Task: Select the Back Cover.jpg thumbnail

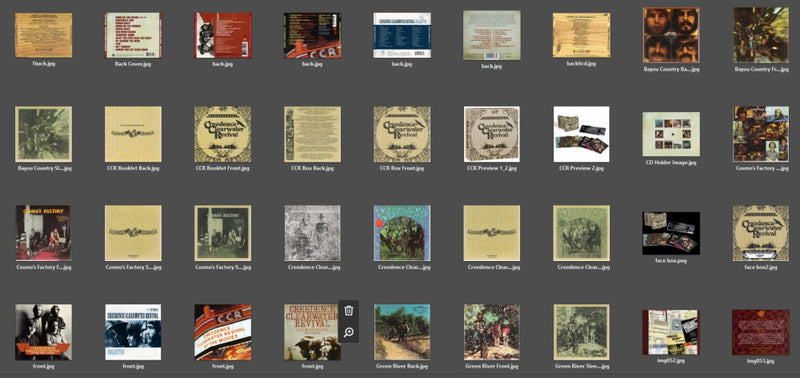Action: point(133,35)
